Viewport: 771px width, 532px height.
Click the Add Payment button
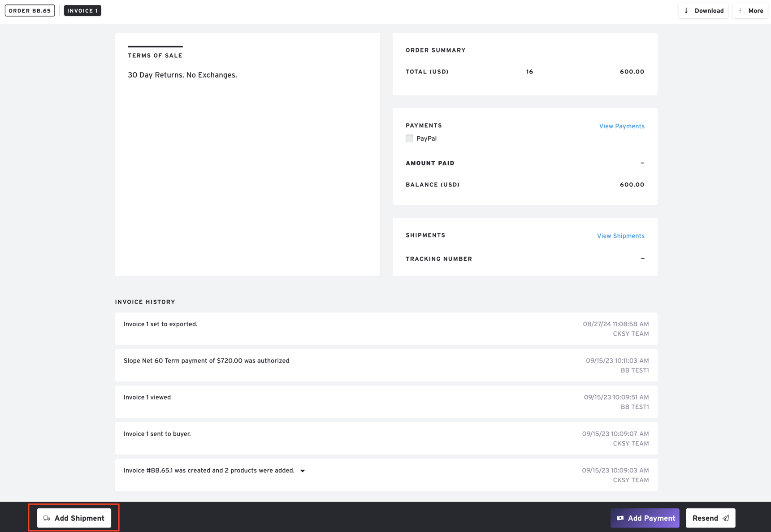[x=645, y=518]
